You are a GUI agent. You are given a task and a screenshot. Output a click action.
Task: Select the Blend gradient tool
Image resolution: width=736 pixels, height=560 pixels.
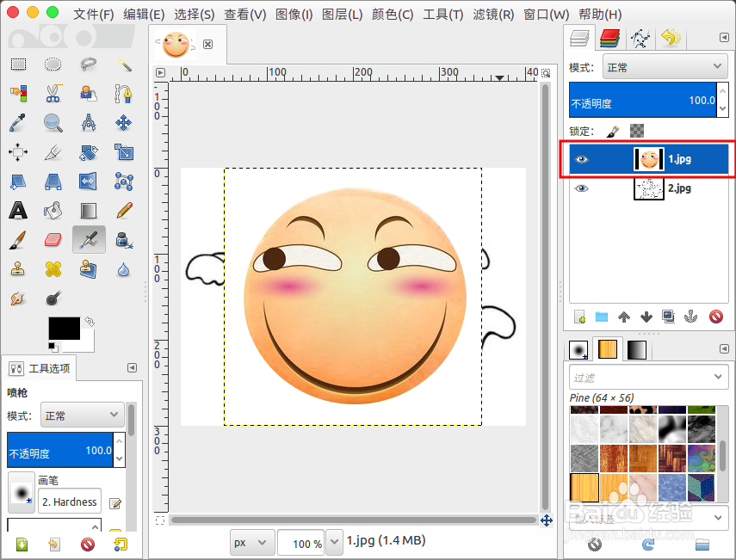tap(89, 211)
